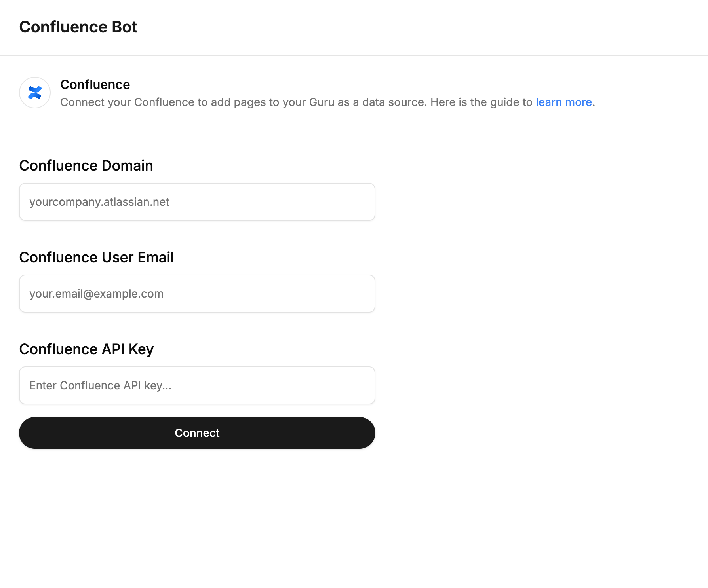Open the learn more guide link
Image resolution: width=708 pixels, height=588 pixels.
(563, 102)
